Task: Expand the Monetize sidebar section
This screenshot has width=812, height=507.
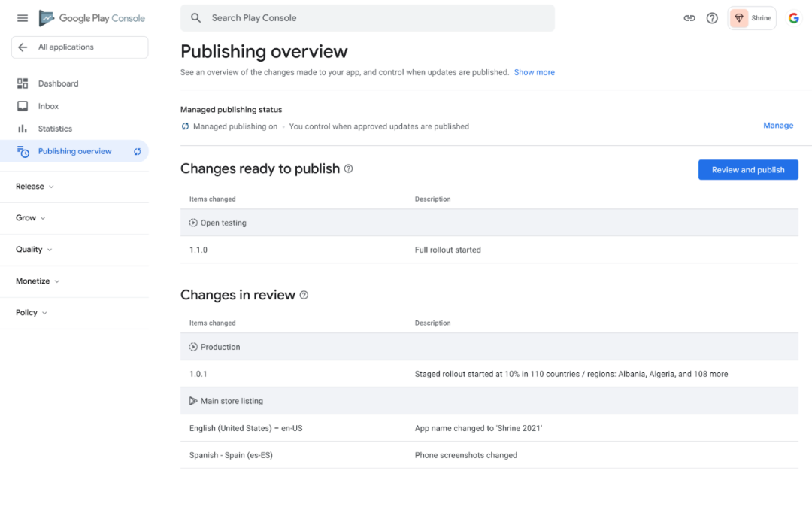Action: (x=38, y=281)
